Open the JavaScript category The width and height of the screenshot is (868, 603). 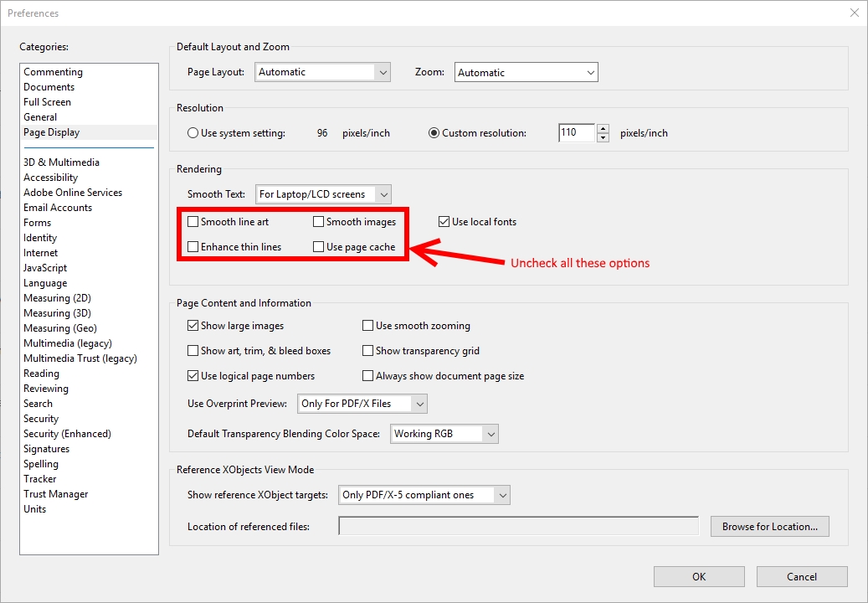(x=45, y=268)
